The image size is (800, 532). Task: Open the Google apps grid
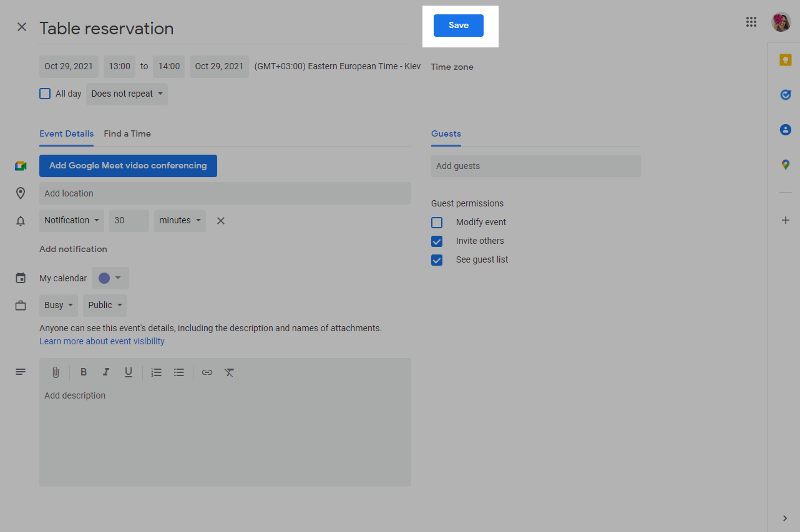point(751,22)
